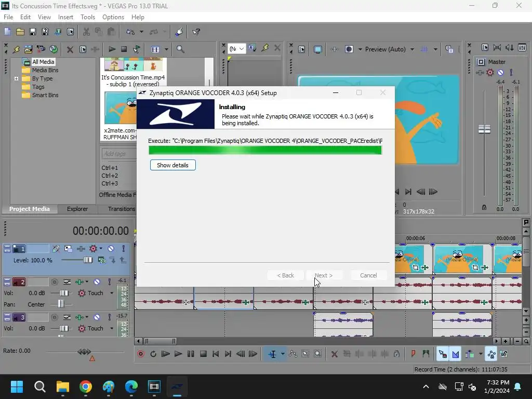Click Master volume fader

pyautogui.click(x=484, y=129)
